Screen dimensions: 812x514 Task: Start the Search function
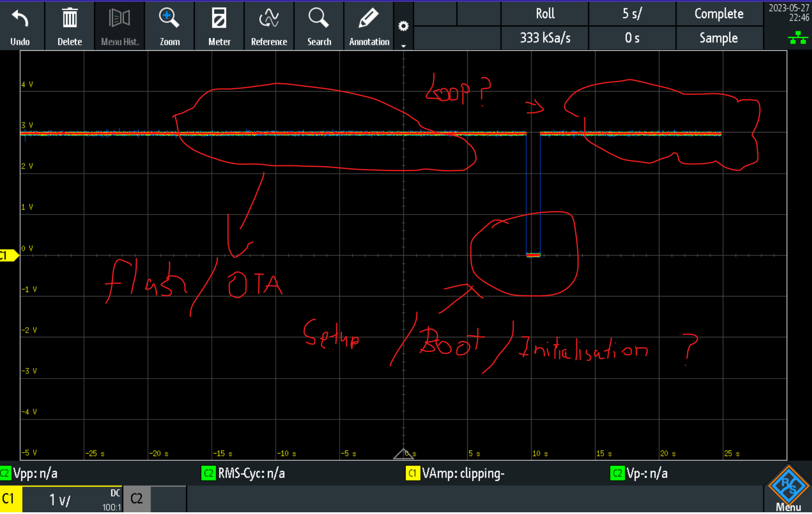click(x=318, y=26)
